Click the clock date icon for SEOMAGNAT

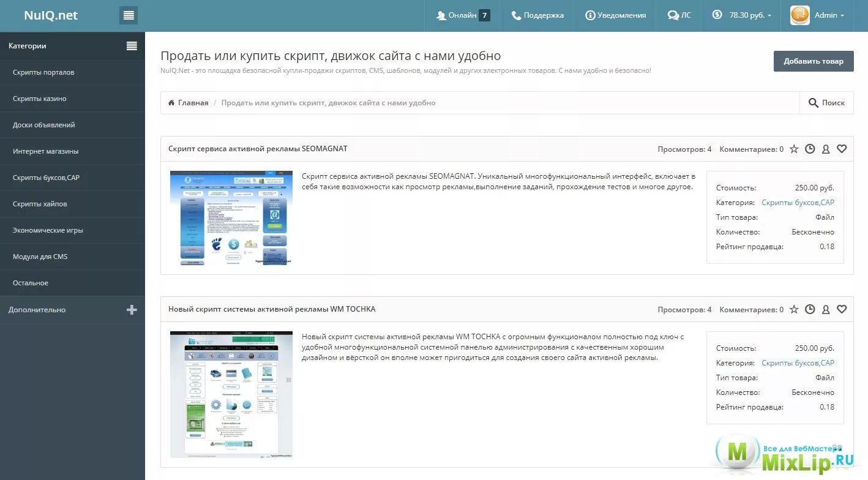[810, 149]
